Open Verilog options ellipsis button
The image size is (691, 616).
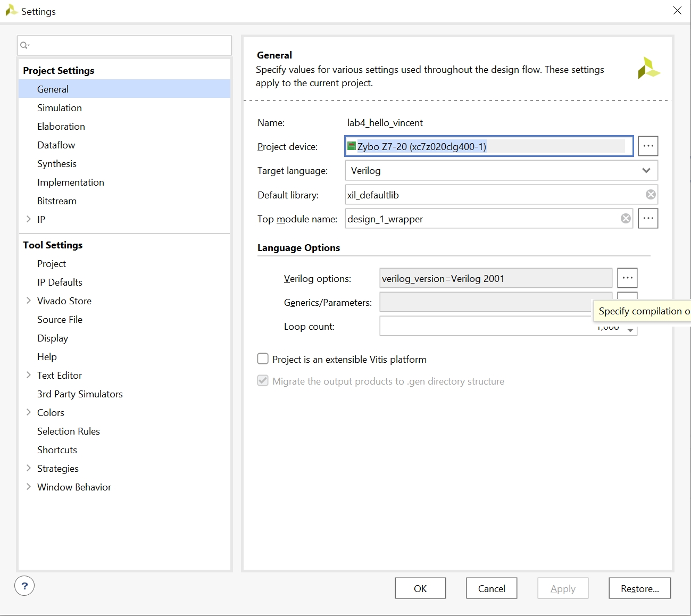click(628, 278)
